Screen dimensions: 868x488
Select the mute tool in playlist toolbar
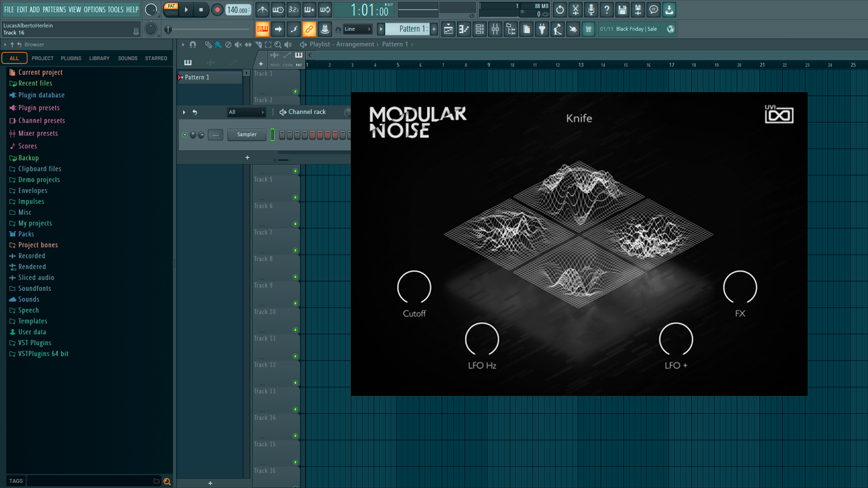coord(238,44)
